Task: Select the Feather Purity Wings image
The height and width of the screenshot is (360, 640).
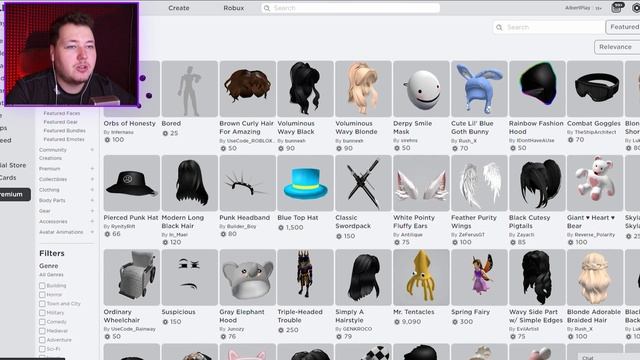Action: click(479, 183)
